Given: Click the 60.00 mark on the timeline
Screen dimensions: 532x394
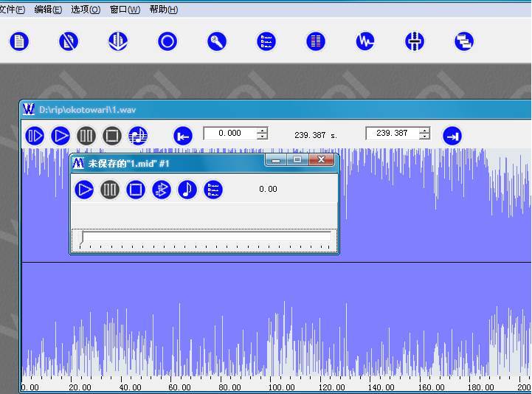Looking at the screenshot, I should [179, 387].
